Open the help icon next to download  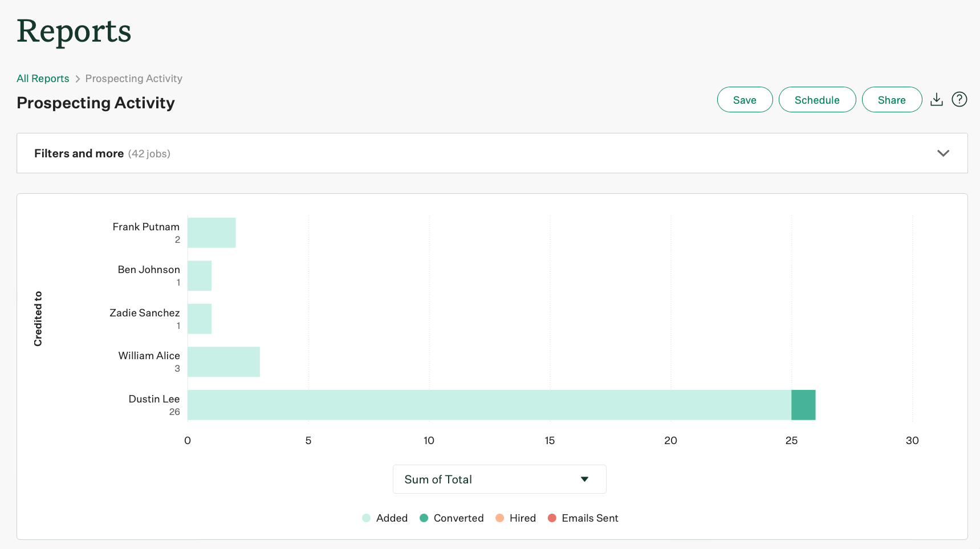pyautogui.click(x=959, y=99)
